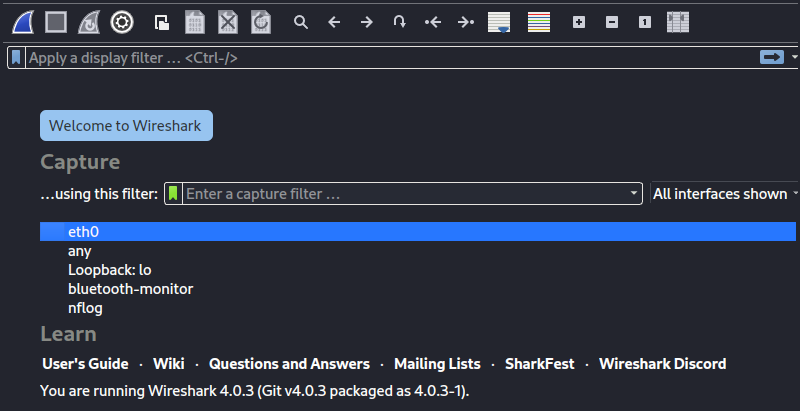
Task: Save the capture file icon
Action: 195,22
